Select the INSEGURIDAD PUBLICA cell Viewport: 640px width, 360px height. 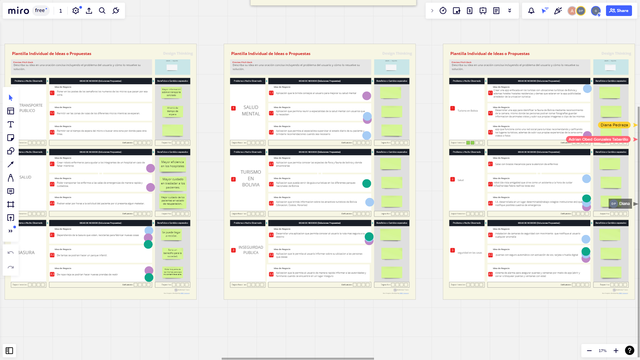251,250
